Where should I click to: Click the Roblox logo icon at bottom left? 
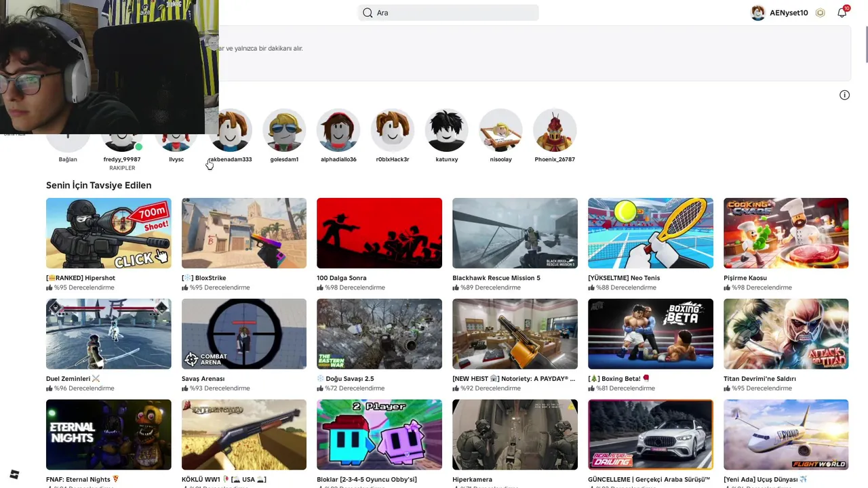tap(14, 474)
